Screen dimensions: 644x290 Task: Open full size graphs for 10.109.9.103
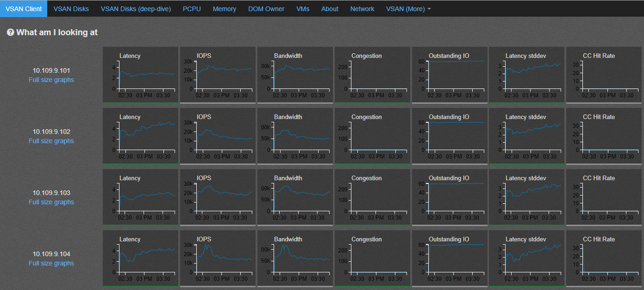pos(51,202)
